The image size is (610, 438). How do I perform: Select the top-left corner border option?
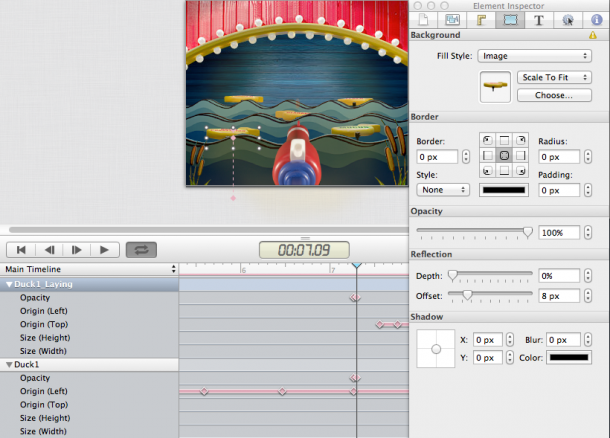coord(487,140)
